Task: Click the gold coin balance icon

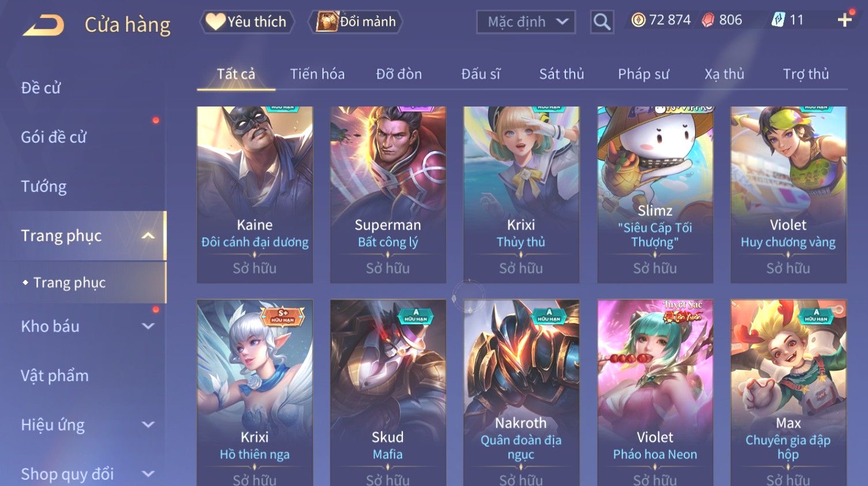Action: [x=638, y=20]
